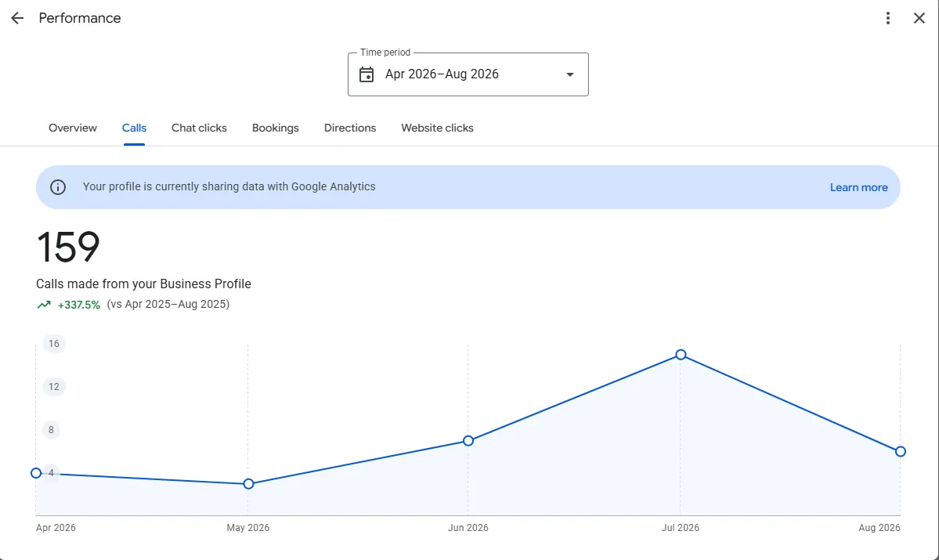
Task: Click the 159 total calls number
Action: [x=67, y=247]
